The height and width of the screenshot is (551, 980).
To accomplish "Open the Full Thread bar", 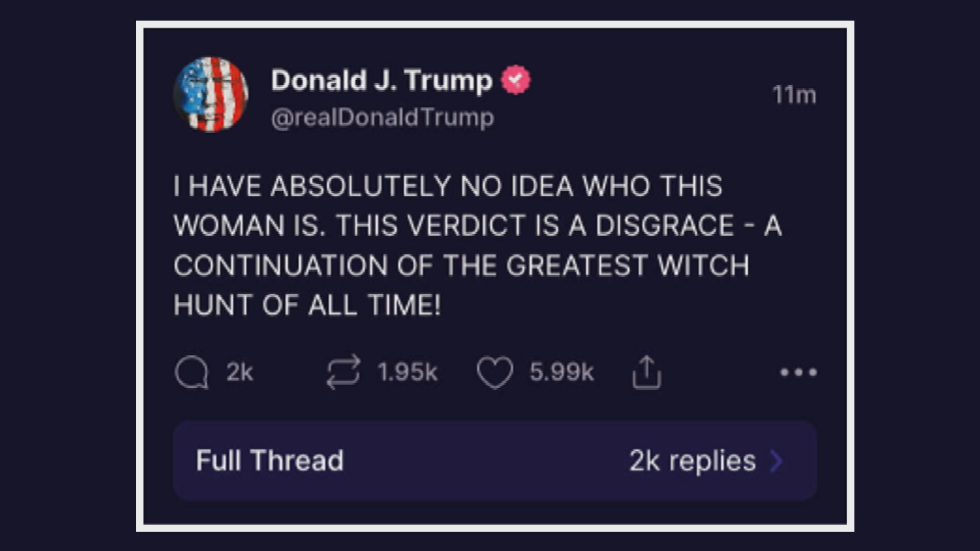I will click(x=495, y=461).
